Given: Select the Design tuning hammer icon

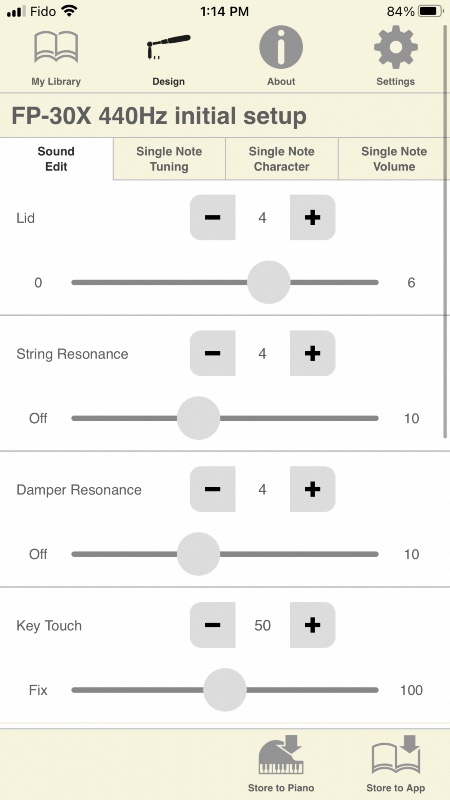Looking at the screenshot, I should [168, 47].
